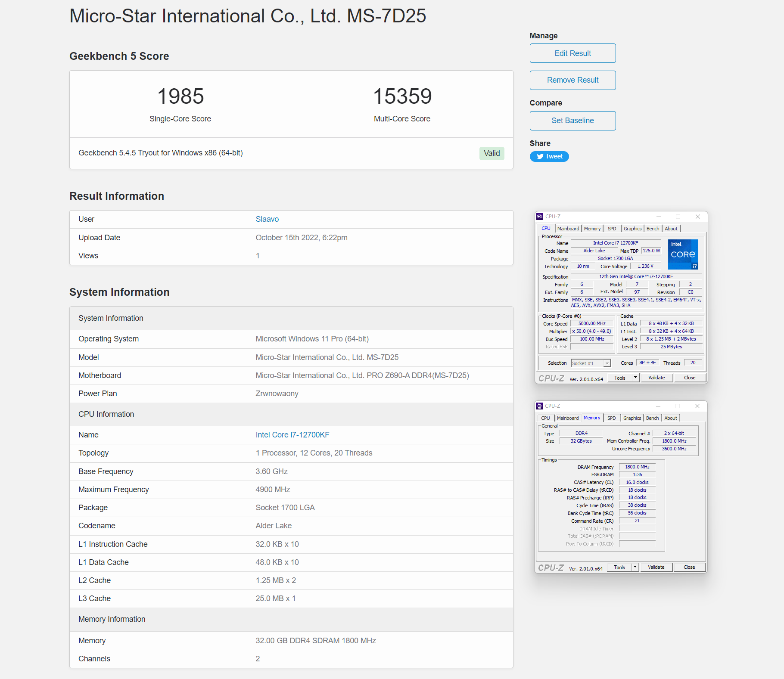
Task: Click the Multiplier value x 50.0
Action: [x=592, y=332]
